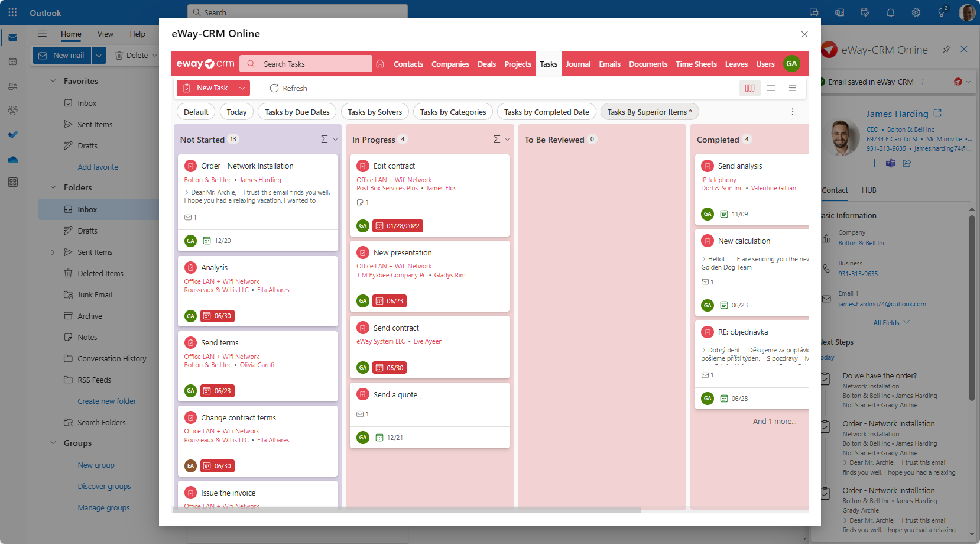The height and width of the screenshot is (544, 980).
Task: Click Teams icon under James Harding
Action: coord(891,163)
